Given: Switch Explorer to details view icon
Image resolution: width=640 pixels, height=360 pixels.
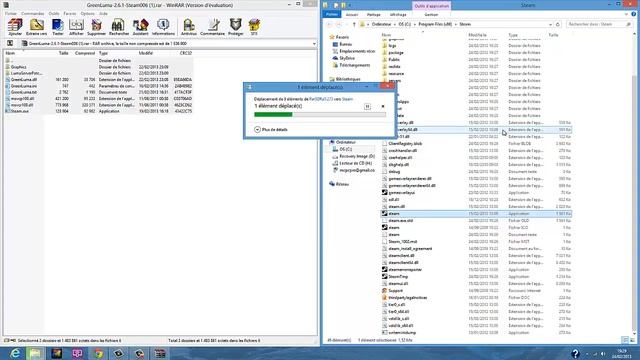Looking at the screenshot, I should click(x=625, y=340).
